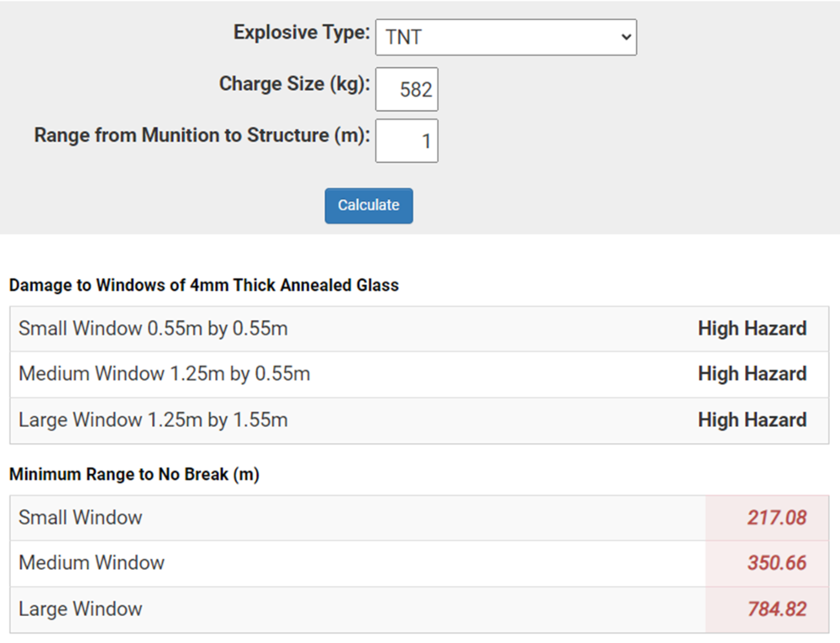The image size is (840, 643).
Task: Click the Charge Size (kg) label
Action: coord(294,84)
